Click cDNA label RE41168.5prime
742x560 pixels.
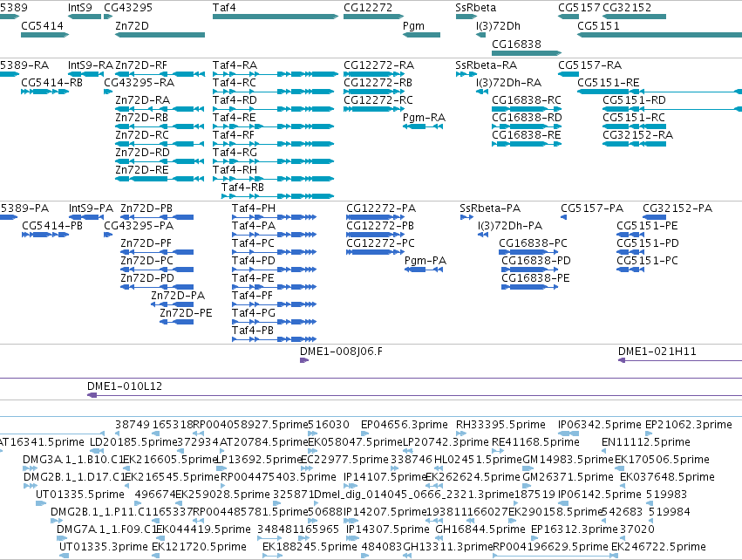pyautogui.click(x=535, y=442)
